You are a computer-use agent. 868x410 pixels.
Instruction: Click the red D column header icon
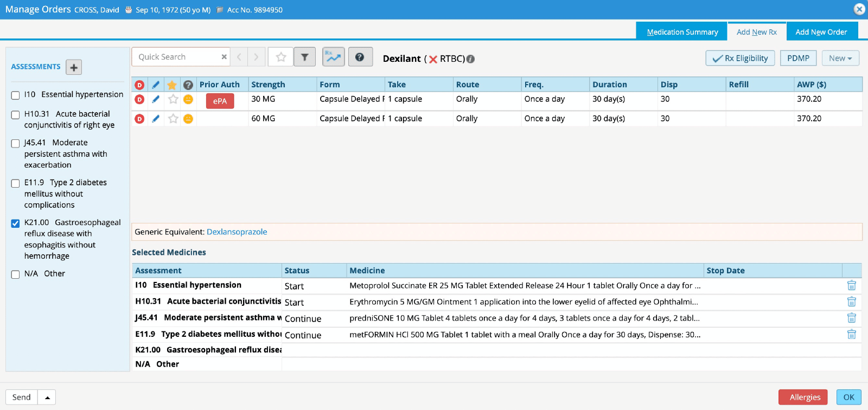tap(139, 85)
